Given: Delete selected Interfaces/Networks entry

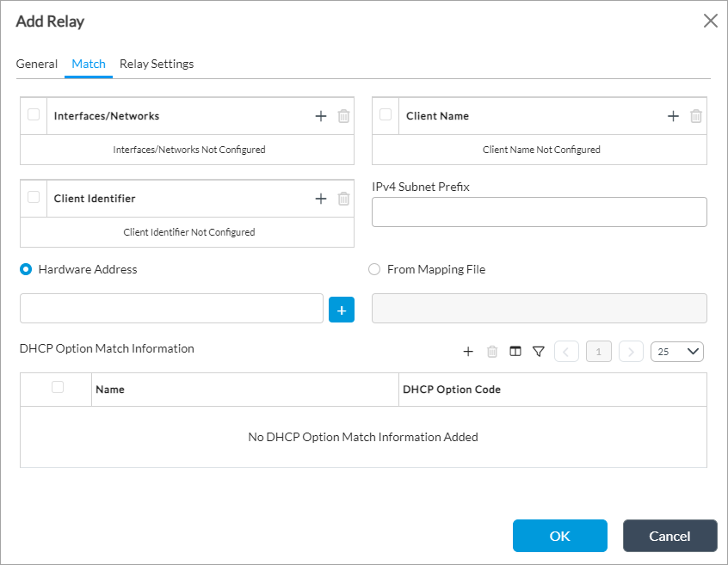Looking at the screenshot, I should pos(343,116).
